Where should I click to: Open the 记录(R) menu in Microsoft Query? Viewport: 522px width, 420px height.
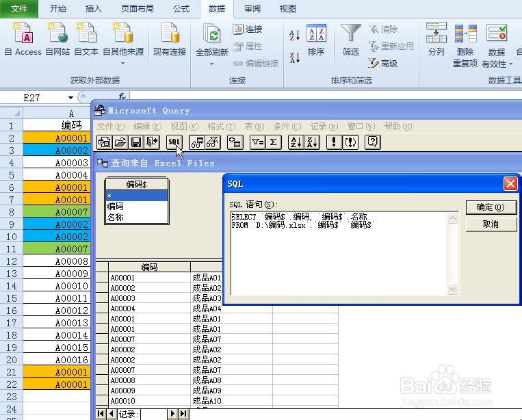pyautogui.click(x=324, y=127)
